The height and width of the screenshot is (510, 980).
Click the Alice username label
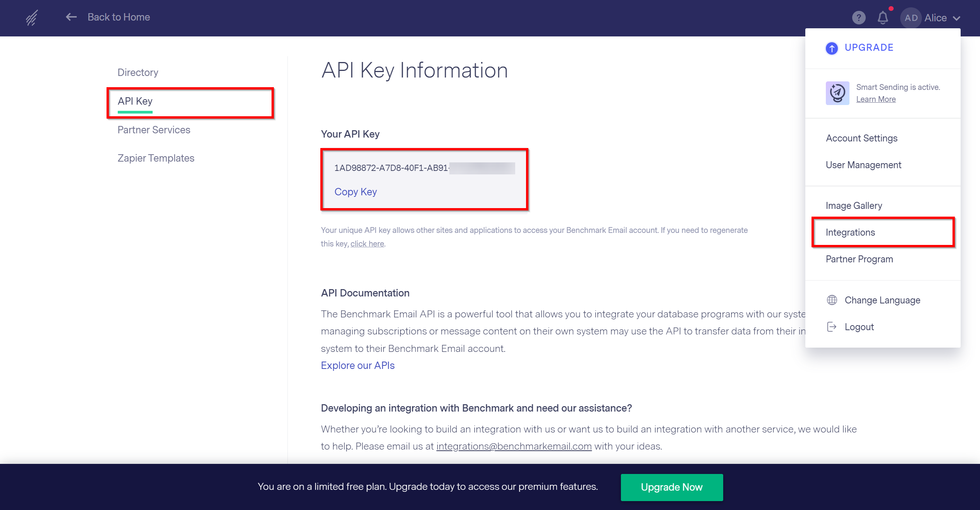[x=935, y=18]
